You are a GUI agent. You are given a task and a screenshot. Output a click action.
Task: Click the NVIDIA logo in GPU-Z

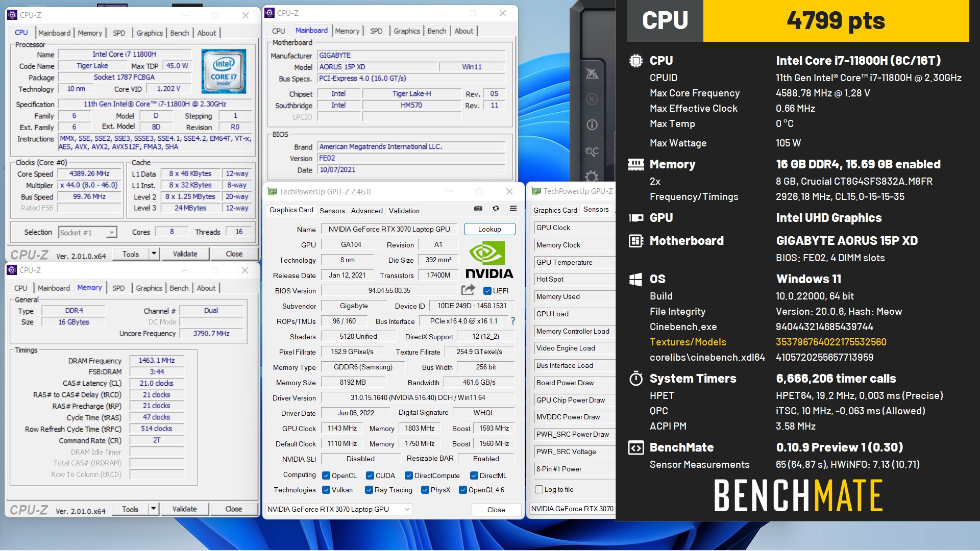[x=489, y=259]
